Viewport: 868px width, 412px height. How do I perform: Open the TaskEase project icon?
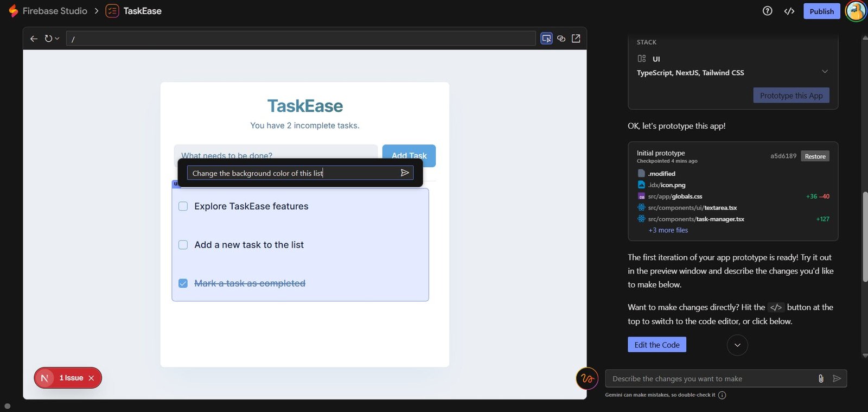112,11
